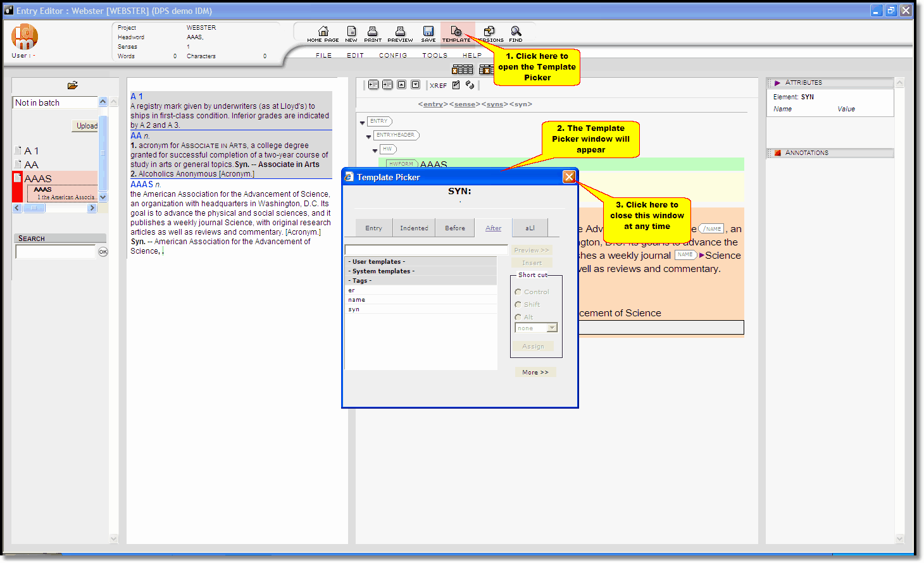Click the document icon beside A 1

[18, 151]
